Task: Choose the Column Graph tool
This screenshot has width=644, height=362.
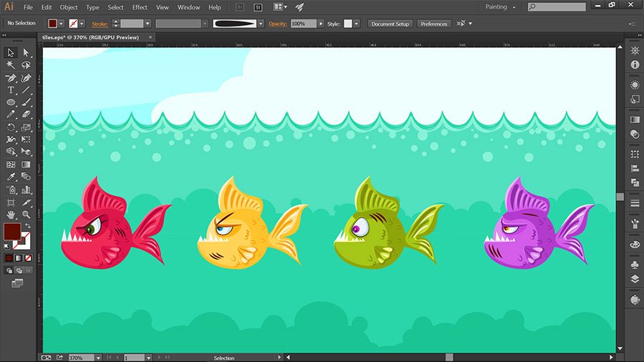Action: (26, 190)
